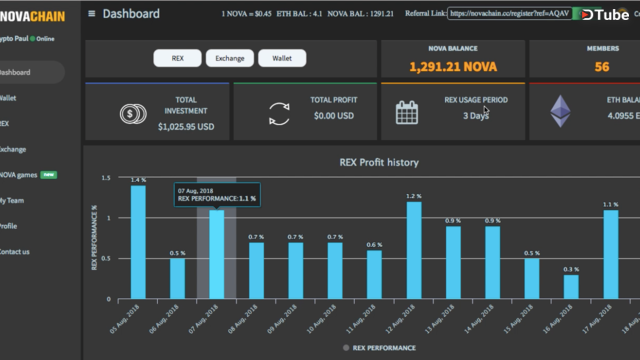Image resolution: width=640 pixels, height=360 pixels.
Task: Open NOVA games in the sidebar
Action: coord(19,175)
